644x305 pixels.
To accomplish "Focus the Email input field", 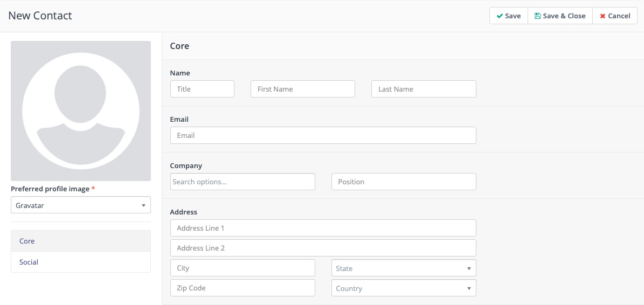I will (323, 135).
